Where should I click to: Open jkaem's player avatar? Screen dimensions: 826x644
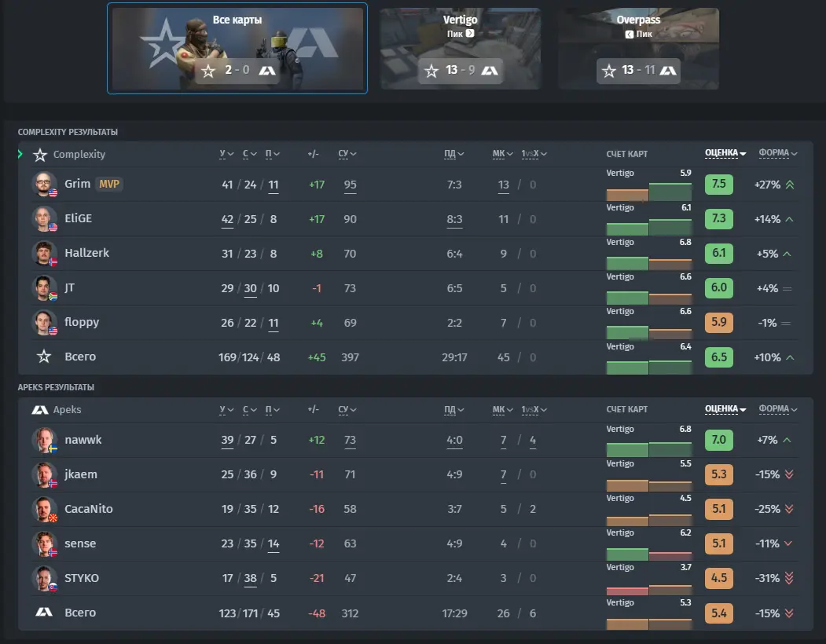pyautogui.click(x=44, y=474)
